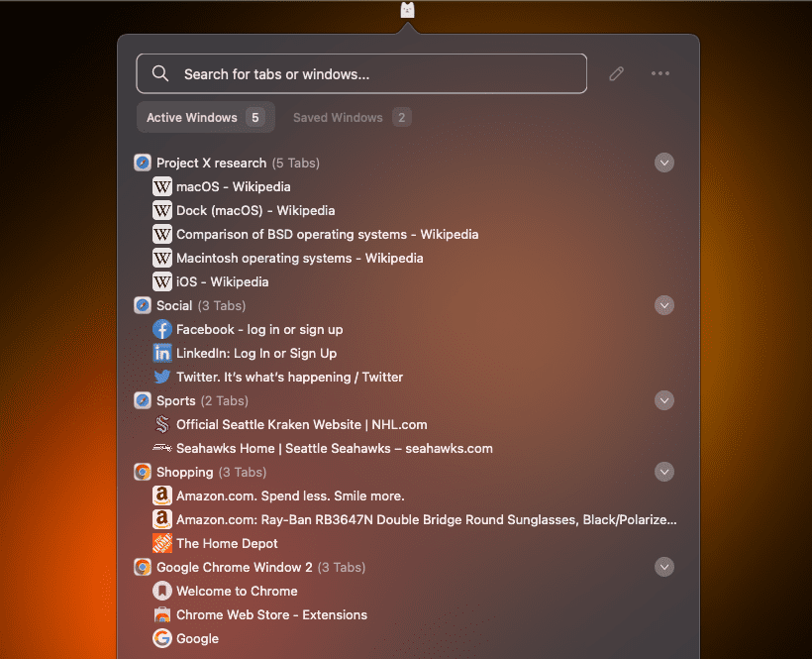Open the Twitter. It's what's happening tab
The height and width of the screenshot is (659, 812).
[x=289, y=377]
